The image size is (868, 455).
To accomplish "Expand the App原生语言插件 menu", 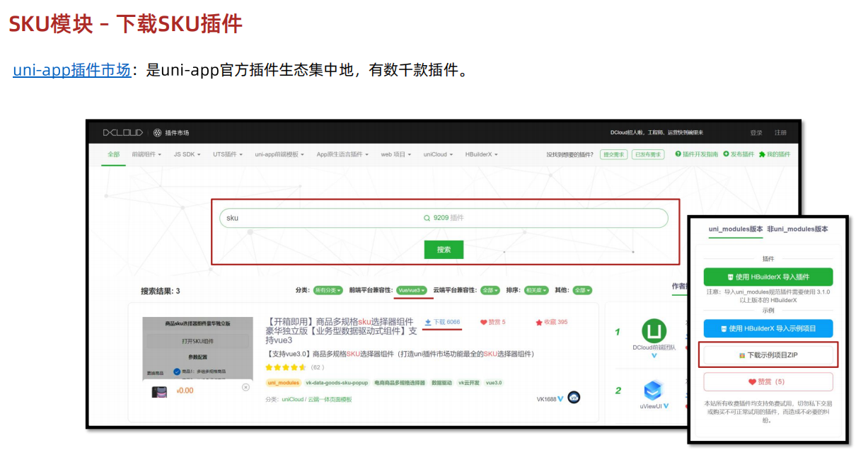I will 342,154.
